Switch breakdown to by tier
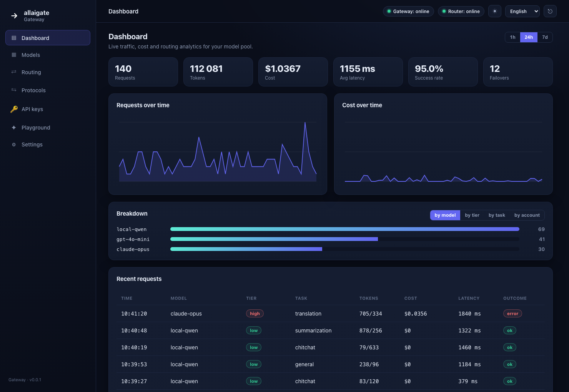 coord(472,215)
